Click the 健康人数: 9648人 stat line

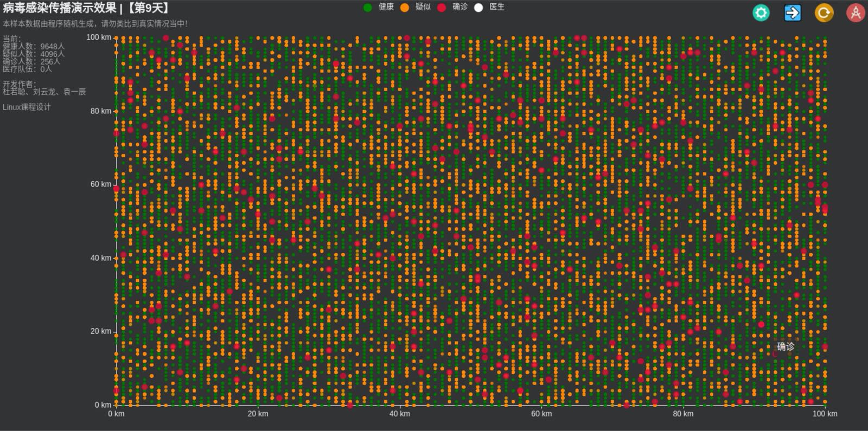click(33, 46)
